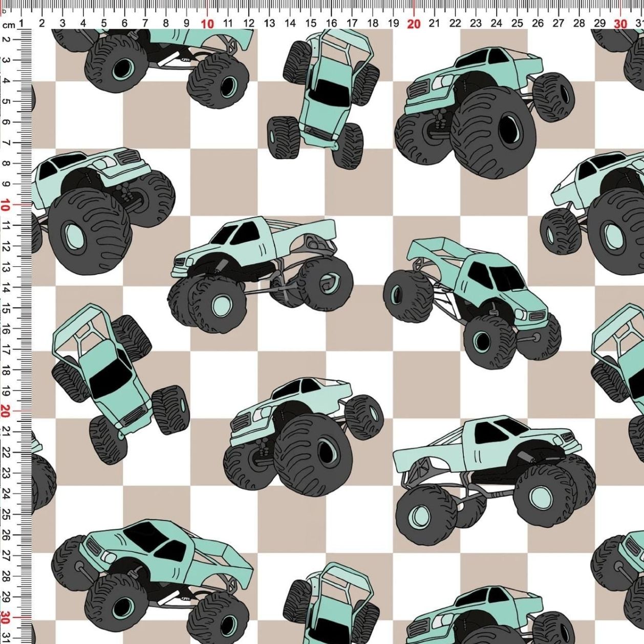Click the 25 mark on the top ruler
644x644 pixels.
517,24
